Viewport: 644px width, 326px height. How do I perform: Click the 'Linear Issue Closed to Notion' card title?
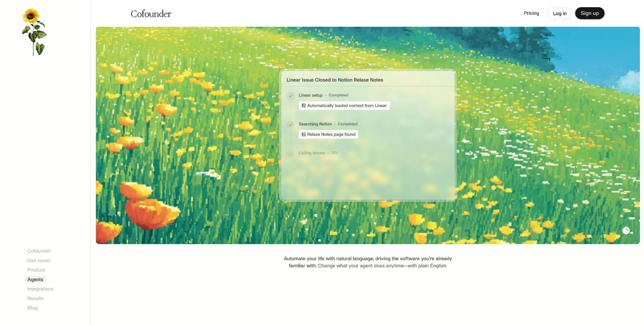click(x=335, y=80)
